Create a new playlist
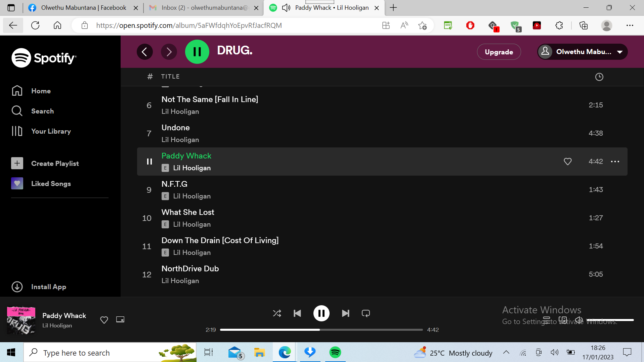644x362 pixels. (45, 164)
